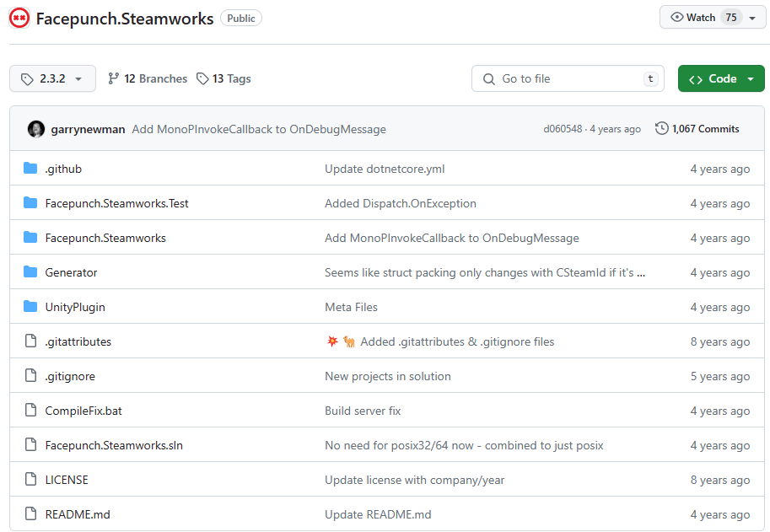Image resolution: width=770 pixels, height=532 pixels.
Task: Open the Generator folder
Action: pyautogui.click(x=71, y=272)
